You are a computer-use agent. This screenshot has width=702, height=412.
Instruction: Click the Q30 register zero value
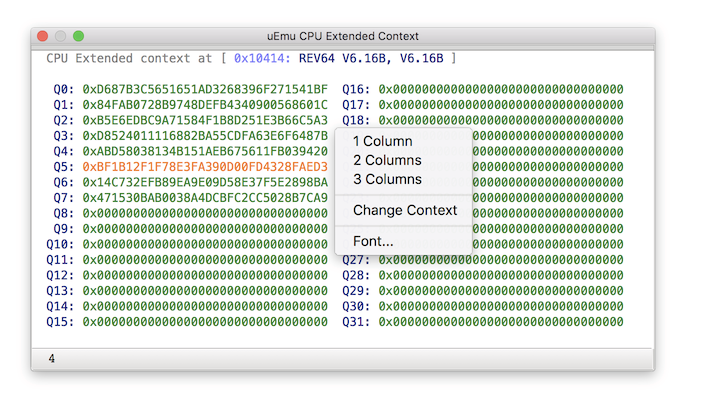[501, 306]
